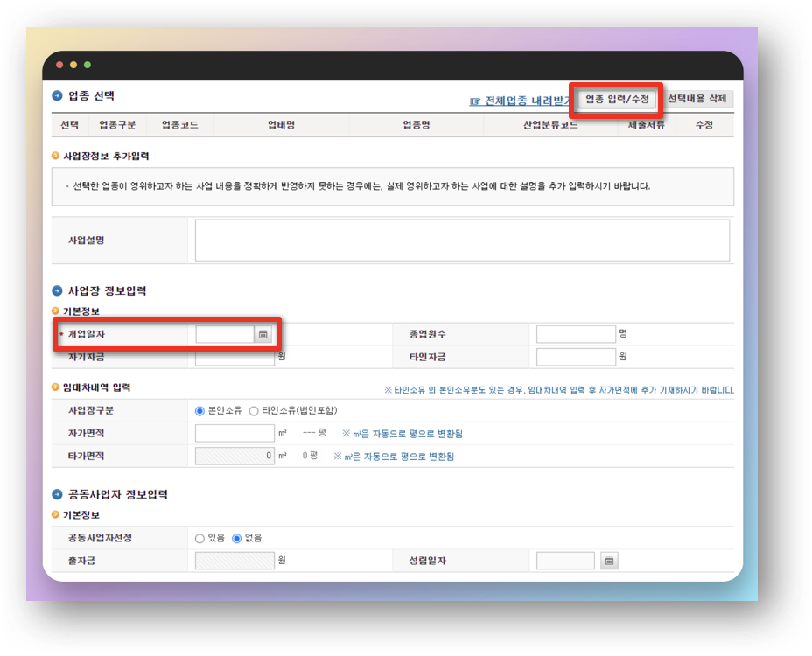812x656 pixels.
Task: Click the 수정 column header
Action: 704,125
